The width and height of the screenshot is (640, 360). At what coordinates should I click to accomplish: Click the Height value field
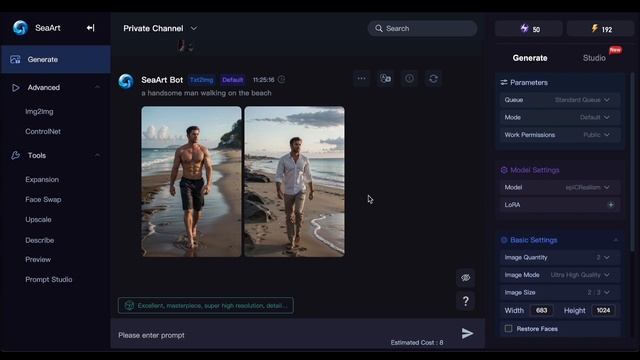603,311
